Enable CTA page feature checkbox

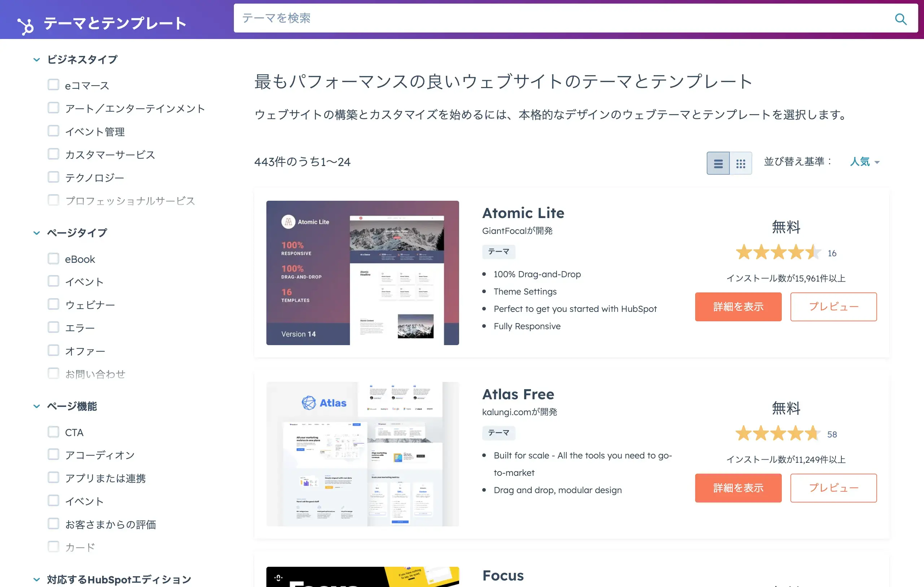coord(53,432)
